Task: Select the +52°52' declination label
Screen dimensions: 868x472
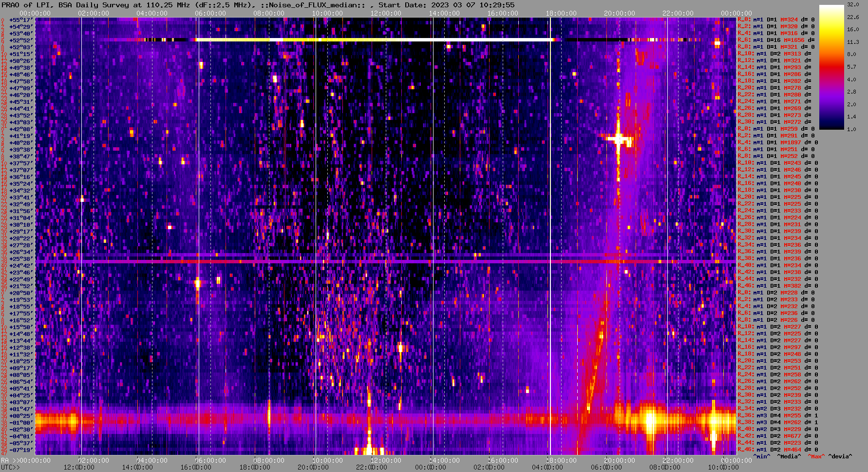Action: pyautogui.click(x=21, y=40)
